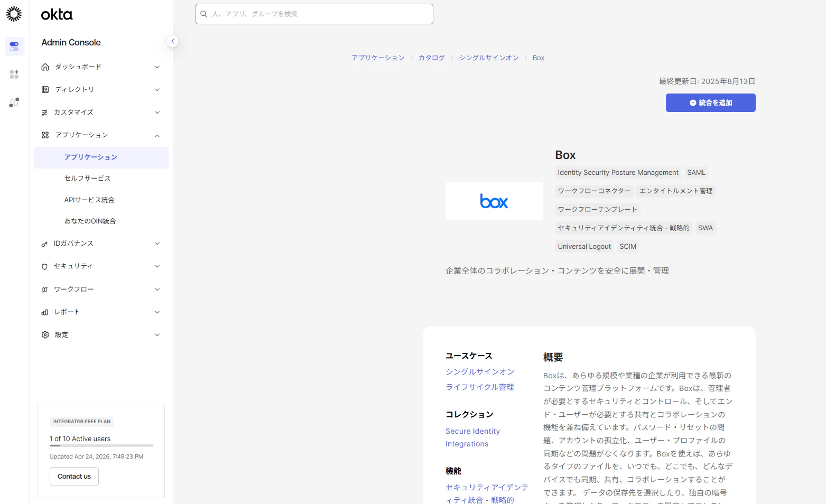Image resolution: width=826 pixels, height=504 pixels.
Task: Open the ダッシュボード menu label
Action: click(x=78, y=67)
